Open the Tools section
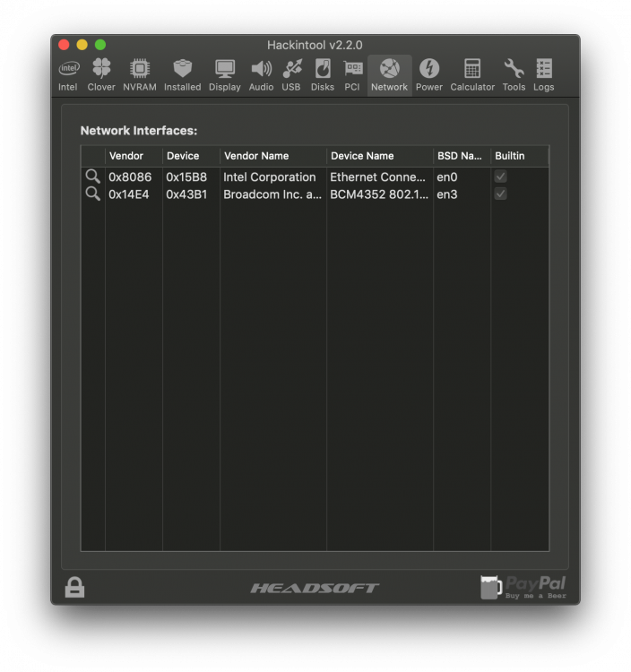This screenshot has width=631, height=672. 514,75
